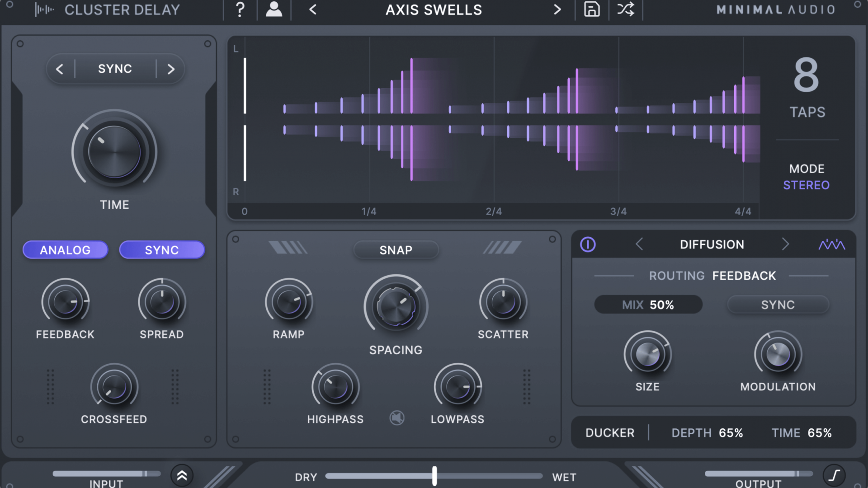868x488 pixels.
Task: Go to previous preset before Axis Swells
Action: pos(313,9)
